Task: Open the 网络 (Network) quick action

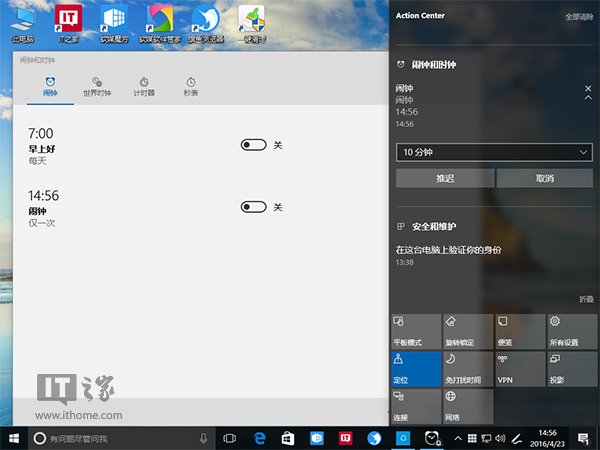Action: click(x=467, y=406)
